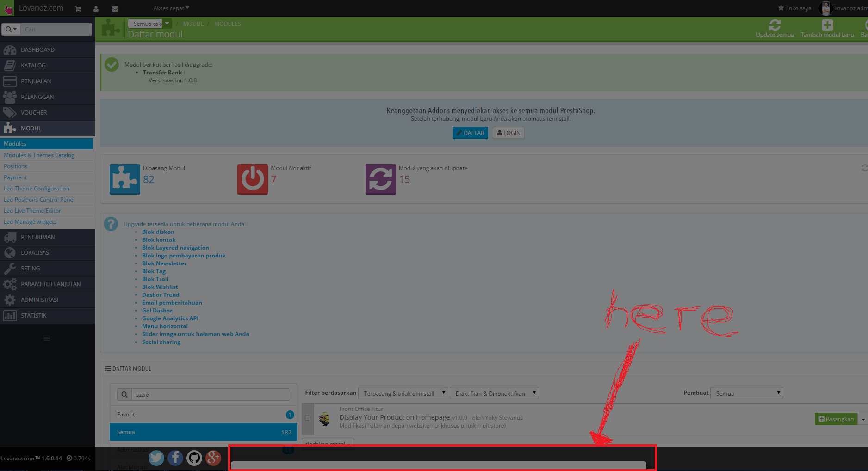The height and width of the screenshot is (471, 868).
Task: Expand the Pembuat Semua dropdown
Action: pyautogui.click(x=746, y=393)
